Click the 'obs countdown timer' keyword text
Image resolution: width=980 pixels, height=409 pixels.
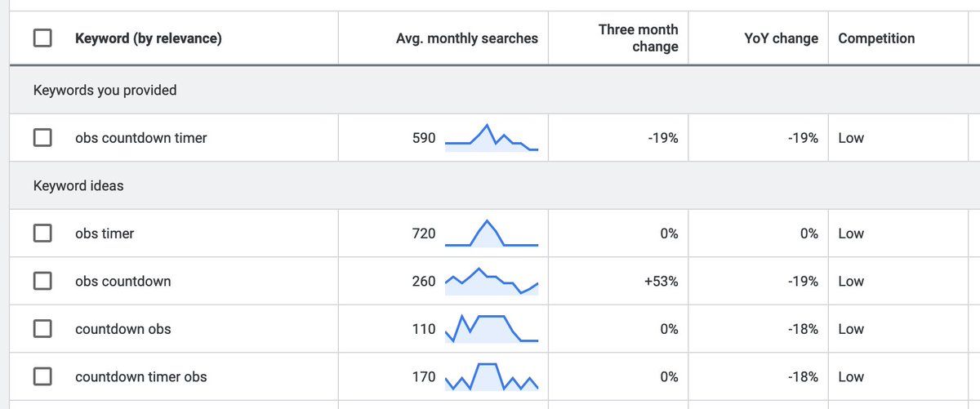pos(140,138)
